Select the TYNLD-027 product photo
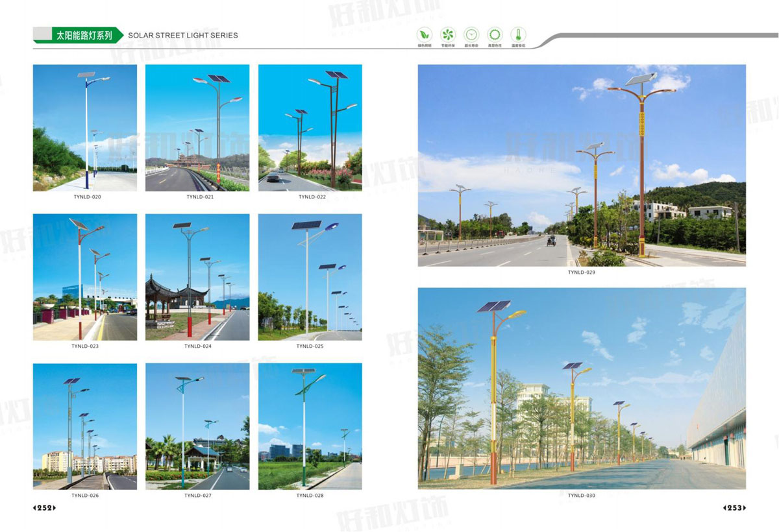Screen dimensions: 779x532 click(197, 426)
